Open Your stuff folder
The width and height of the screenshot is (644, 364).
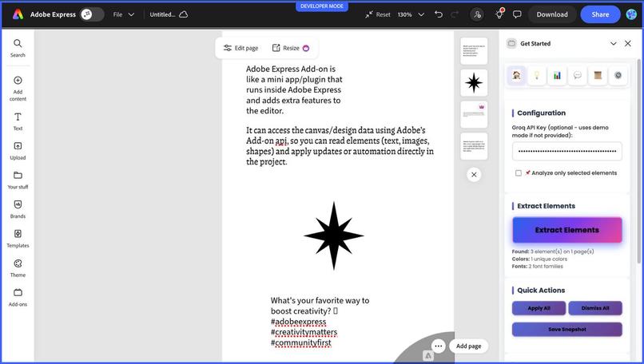pyautogui.click(x=18, y=180)
